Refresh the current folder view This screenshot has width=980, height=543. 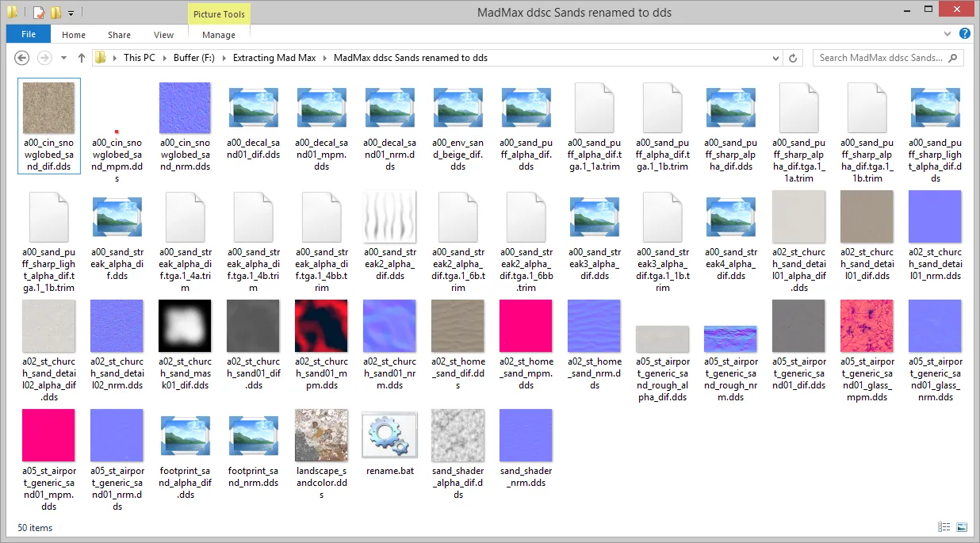pyautogui.click(x=793, y=58)
